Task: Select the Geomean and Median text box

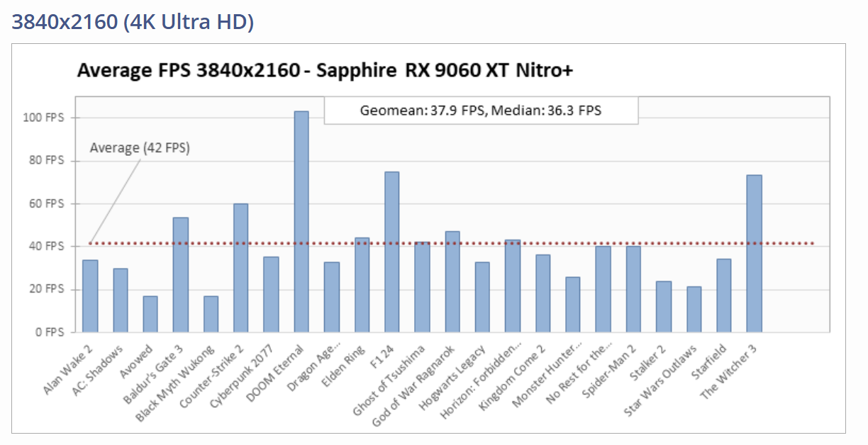Action: click(481, 110)
